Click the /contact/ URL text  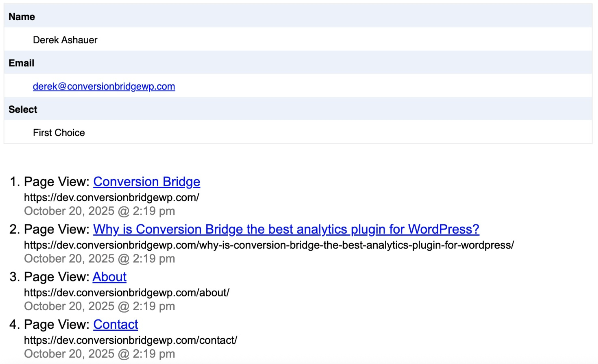click(131, 340)
